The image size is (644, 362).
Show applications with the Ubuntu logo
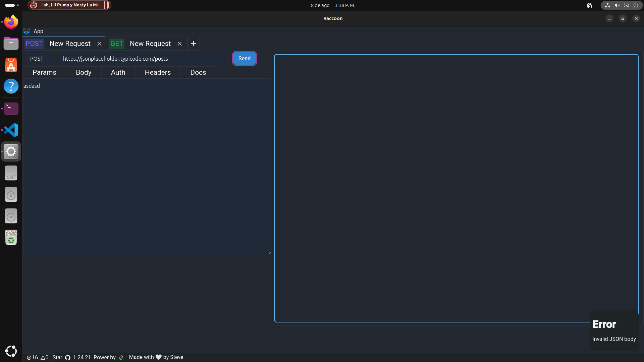pos(11,351)
